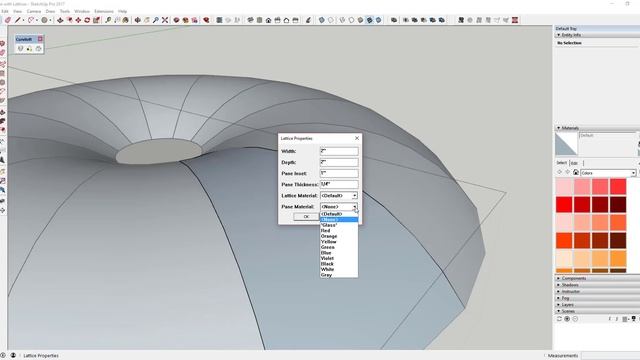
Task: Open the Colors library dropdown in Materials
Action: [x=608, y=173]
